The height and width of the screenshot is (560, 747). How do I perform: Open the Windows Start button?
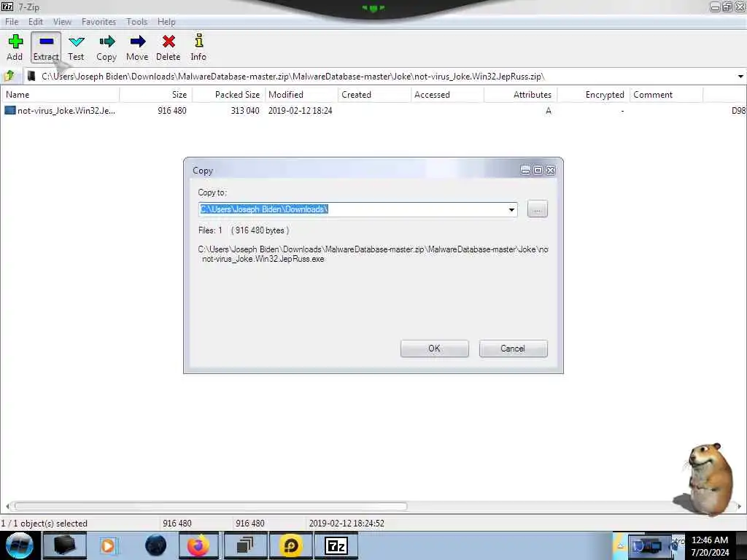[x=19, y=545]
